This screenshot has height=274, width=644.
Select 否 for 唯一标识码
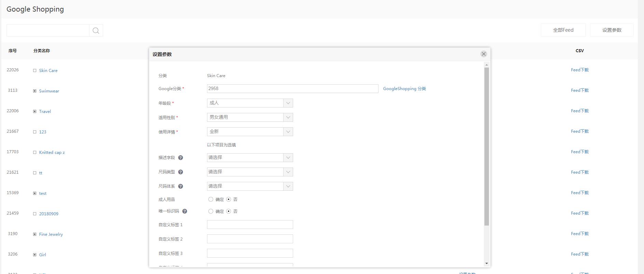point(229,211)
